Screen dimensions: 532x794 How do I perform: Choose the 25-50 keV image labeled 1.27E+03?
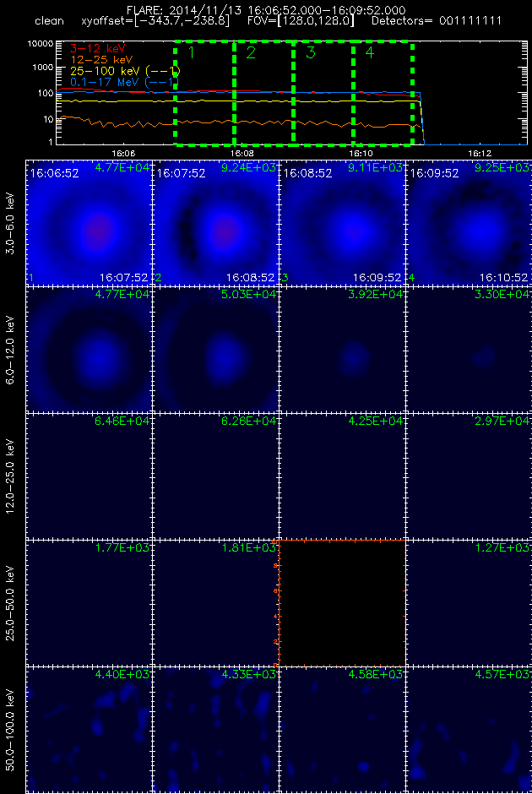[469, 602]
